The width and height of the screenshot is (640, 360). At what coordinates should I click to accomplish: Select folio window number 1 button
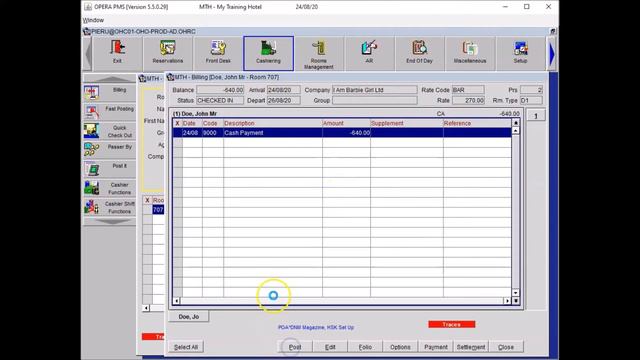coord(536,116)
